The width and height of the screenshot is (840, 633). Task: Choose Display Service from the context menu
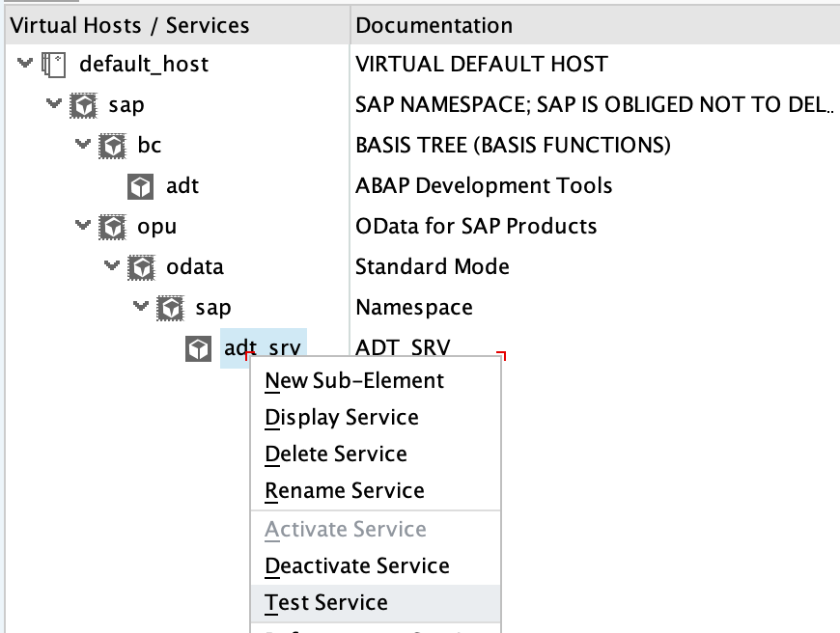tap(343, 417)
